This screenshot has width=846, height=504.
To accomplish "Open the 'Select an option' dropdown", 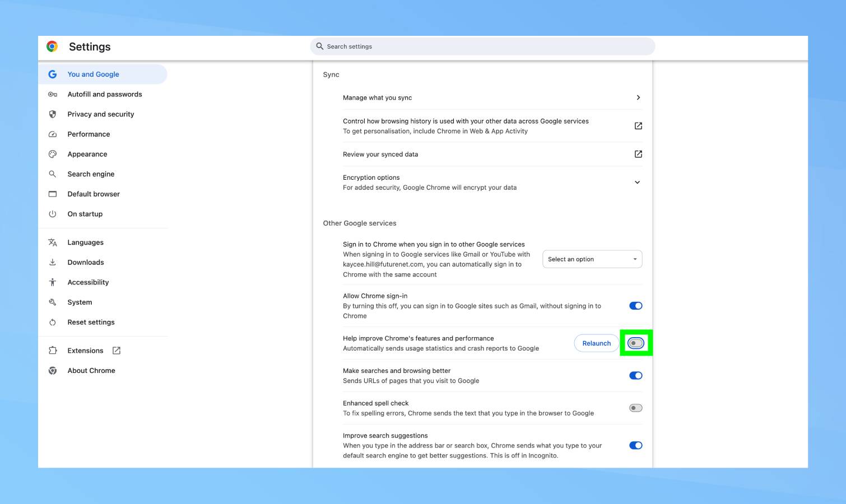I will (x=592, y=259).
